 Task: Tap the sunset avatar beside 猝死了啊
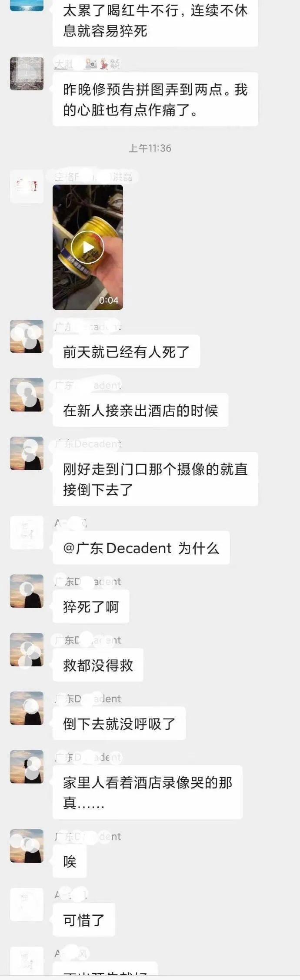(x=27, y=591)
